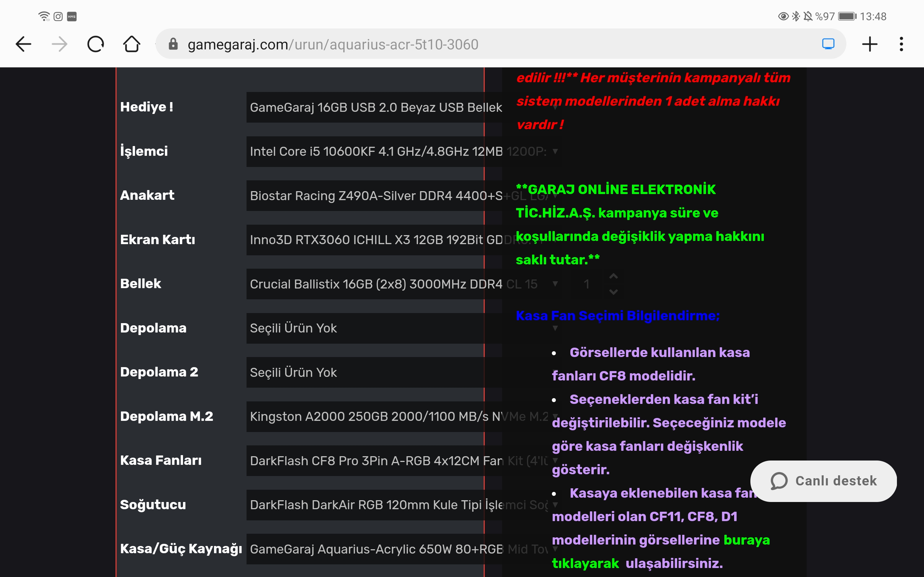Open browser three-dot overflow menu
924x577 pixels.
coord(901,44)
